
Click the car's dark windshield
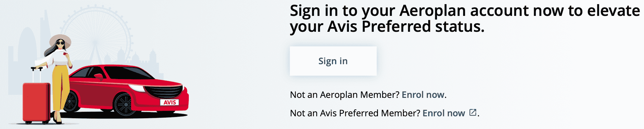pos(127,73)
